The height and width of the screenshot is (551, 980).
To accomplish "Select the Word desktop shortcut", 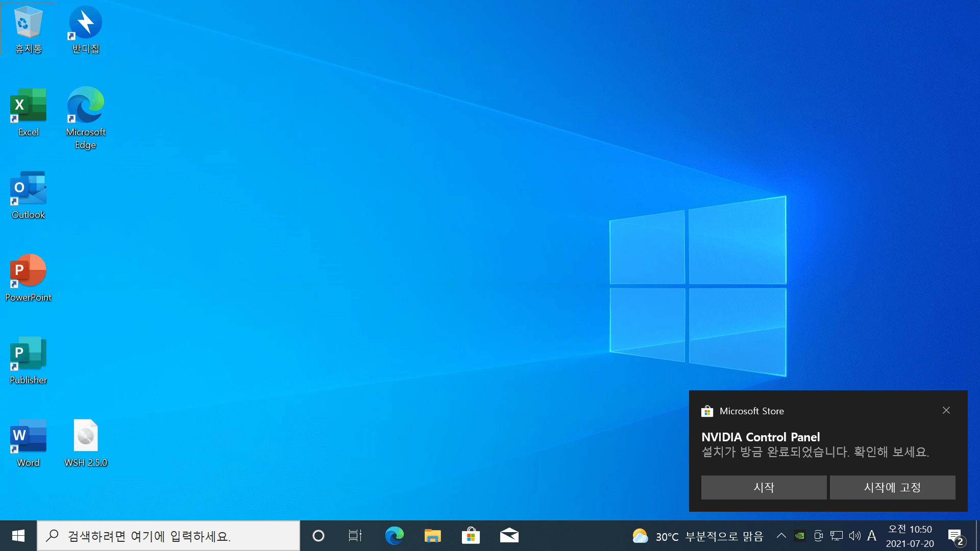I will click(28, 443).
